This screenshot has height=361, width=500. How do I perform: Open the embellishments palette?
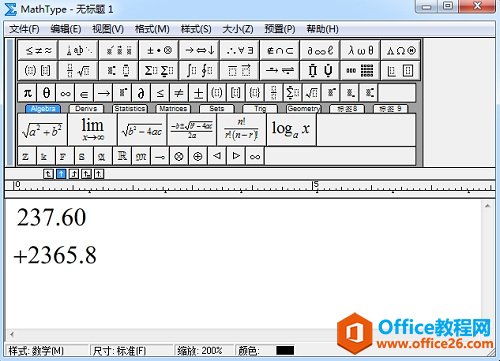119,50
